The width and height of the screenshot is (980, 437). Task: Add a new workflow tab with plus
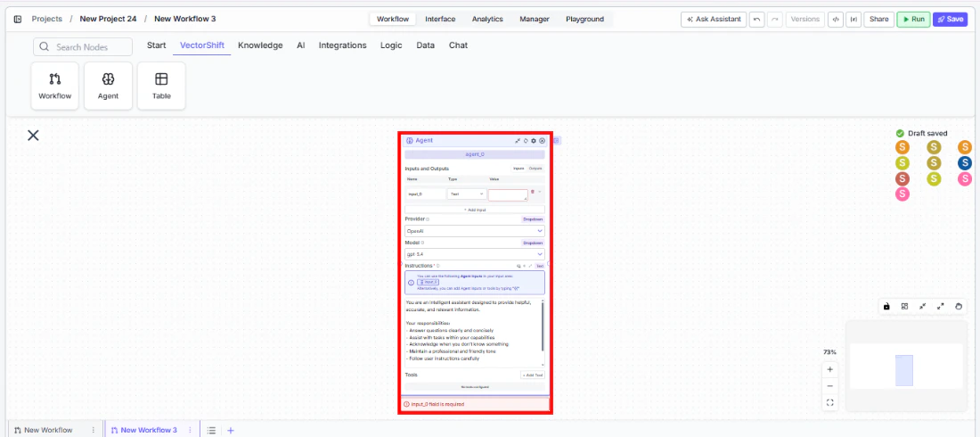pos(231,430)
